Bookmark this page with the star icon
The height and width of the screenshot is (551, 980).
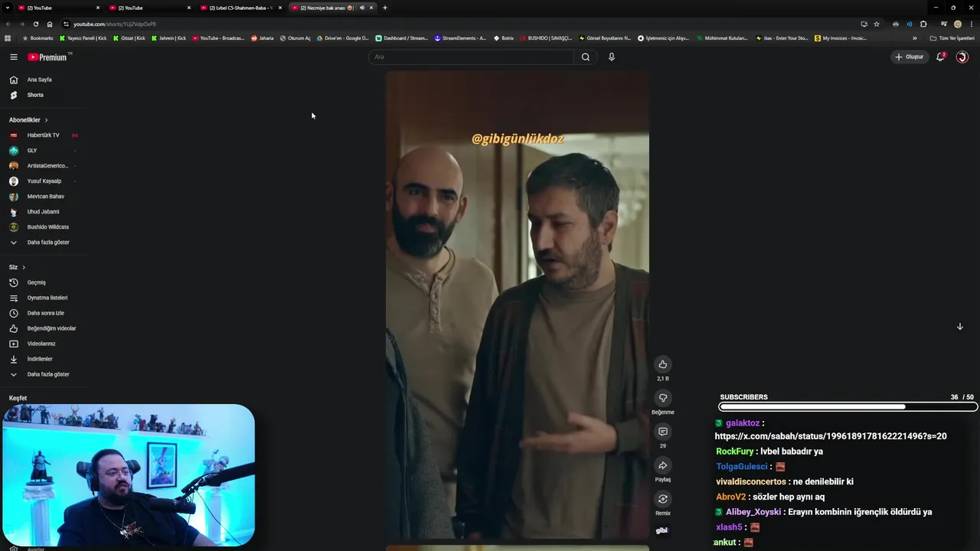877,24
